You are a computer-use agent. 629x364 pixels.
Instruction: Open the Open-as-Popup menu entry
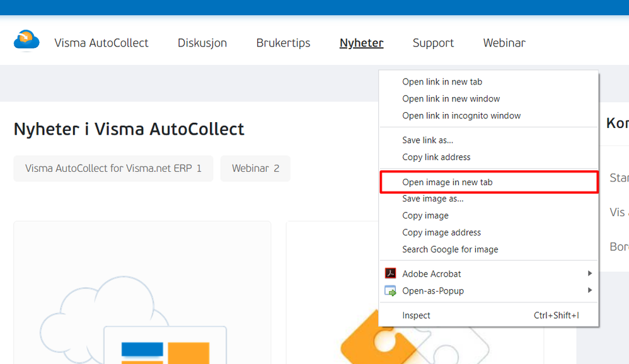coord(488,291)
